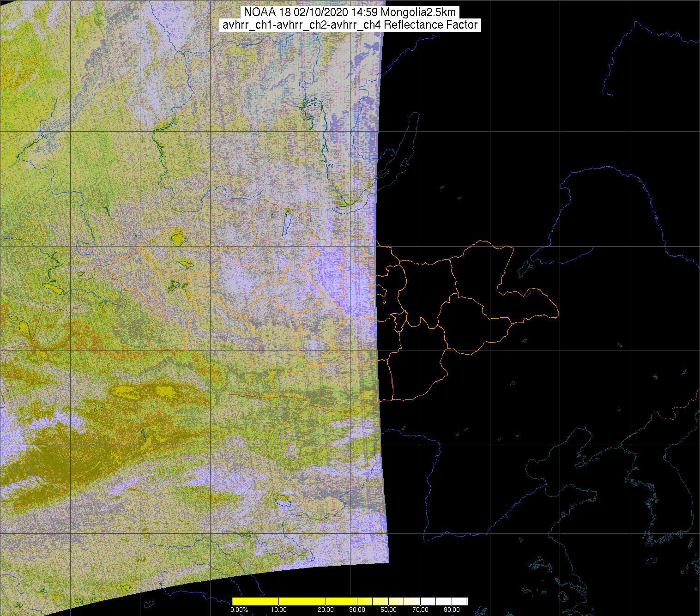Click the "10.00" color bar label

click(278, 610)
